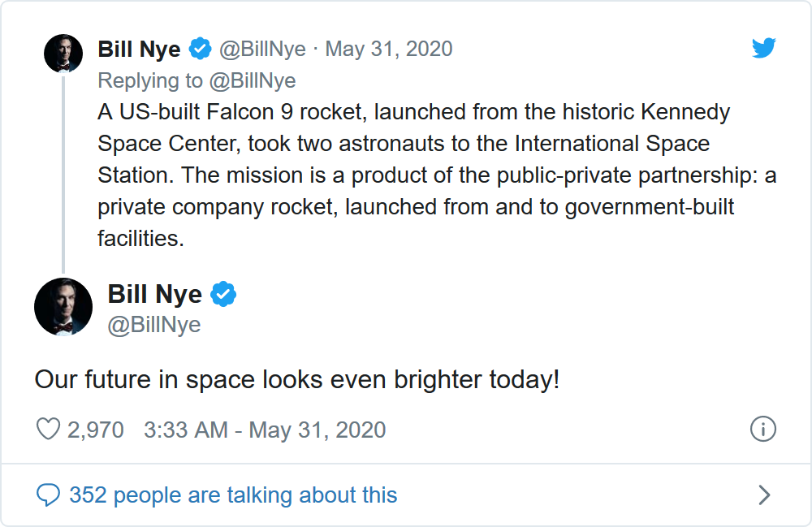Click the Falcon 9 rocket reply text
The image size is (812, 527).
coord(414,175)
